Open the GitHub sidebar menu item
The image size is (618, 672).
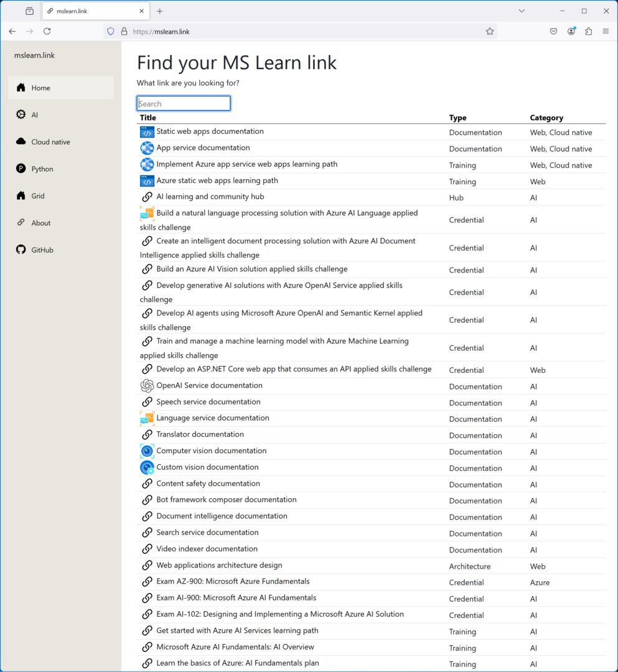(61, 250)
